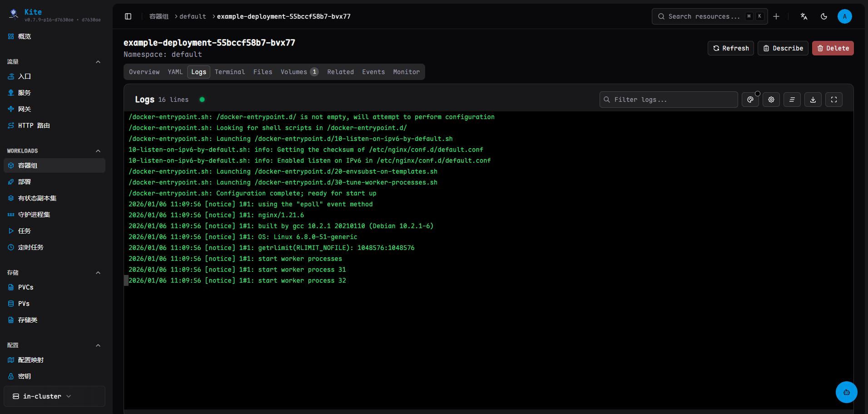Enter fullscreen log view
Image resolution: width=868 pixels, height=414 pixels.
pyautogui.click(x=834, y=100)
